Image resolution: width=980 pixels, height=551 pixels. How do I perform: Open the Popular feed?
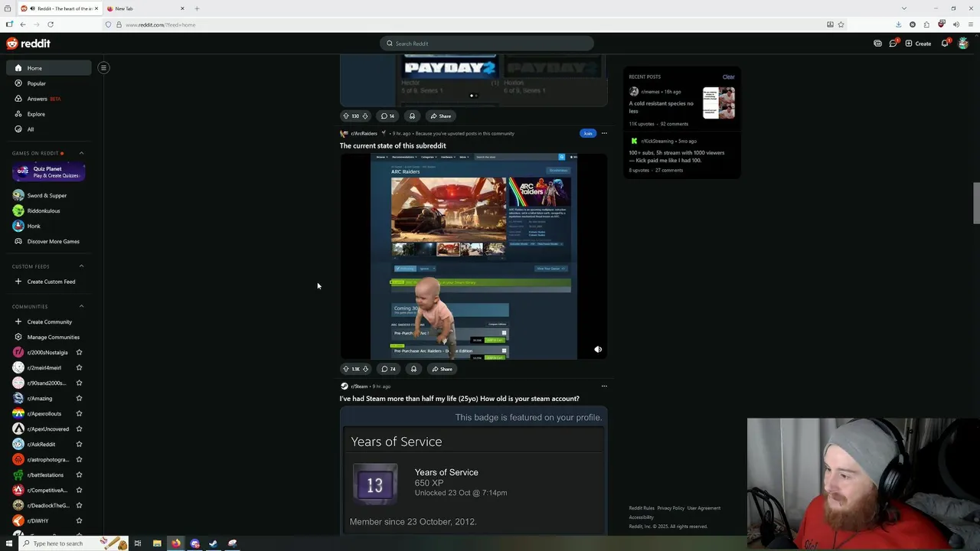pyautogui.click(x=36, y=83)
